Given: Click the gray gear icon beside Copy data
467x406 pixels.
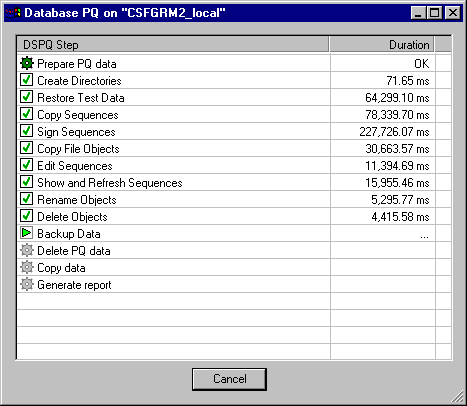Looking at the screenshot, I should click(27, 267).
